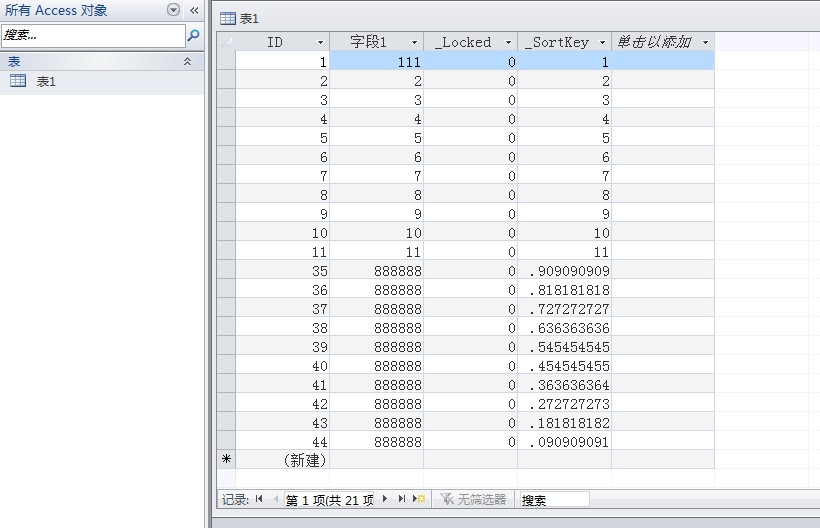The width and height of the screenshot is (820, 528).
Task: Click the 字段1 cell in the row with ID 10
Action: tap(377, 233)
